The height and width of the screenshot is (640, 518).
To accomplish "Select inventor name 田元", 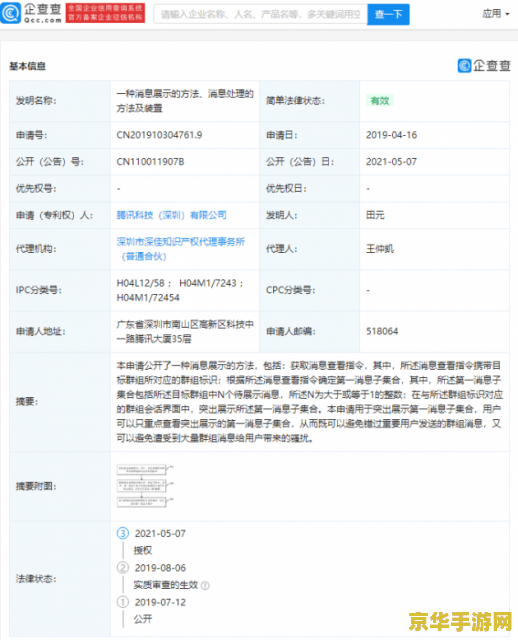I will click(x=375, y=215).
